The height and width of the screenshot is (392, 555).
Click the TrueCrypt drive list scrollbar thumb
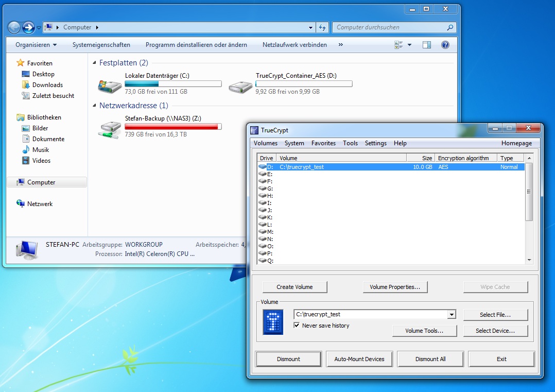[529, 192]
